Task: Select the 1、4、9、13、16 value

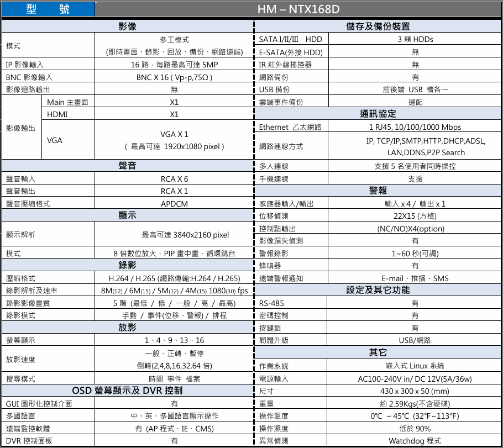Action: [174, 340]
